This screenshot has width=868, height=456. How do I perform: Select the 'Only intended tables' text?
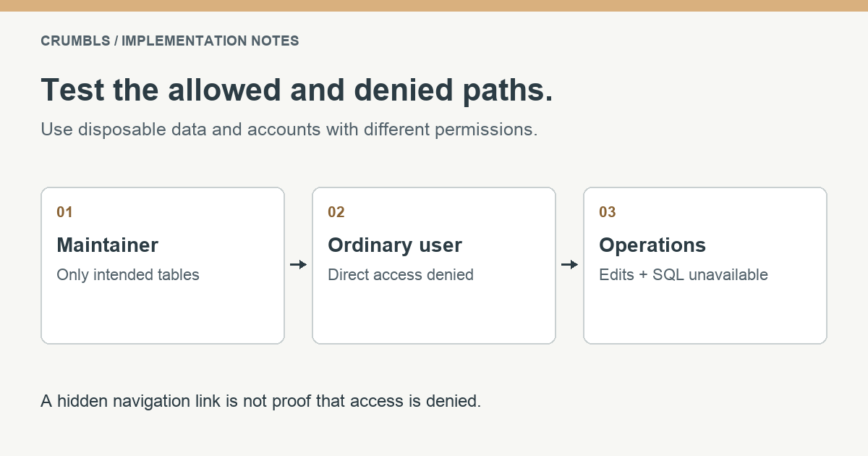pos(128,275)
